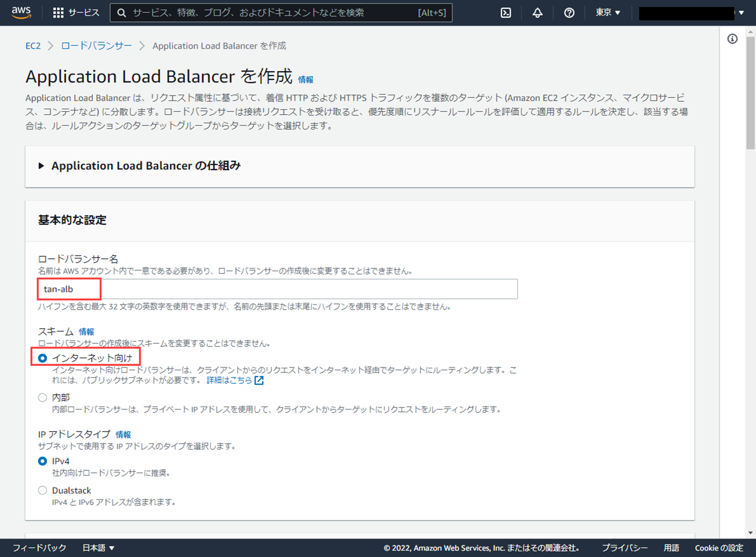This screenshot has height=557, width=756.
Task: Click the scrollbar down arrow
Action: (751, 533)
